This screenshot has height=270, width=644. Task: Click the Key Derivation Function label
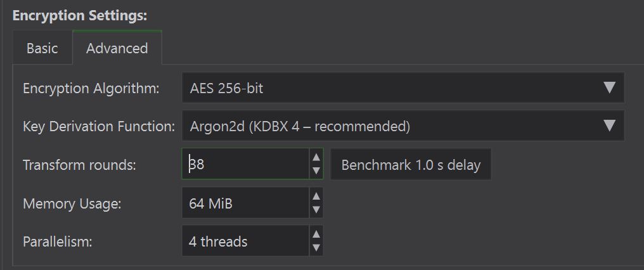[x=99, y=126]
